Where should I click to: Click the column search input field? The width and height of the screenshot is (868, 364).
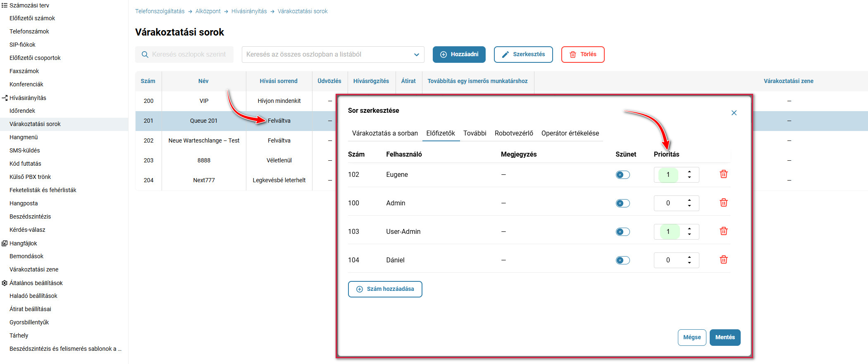184,55
